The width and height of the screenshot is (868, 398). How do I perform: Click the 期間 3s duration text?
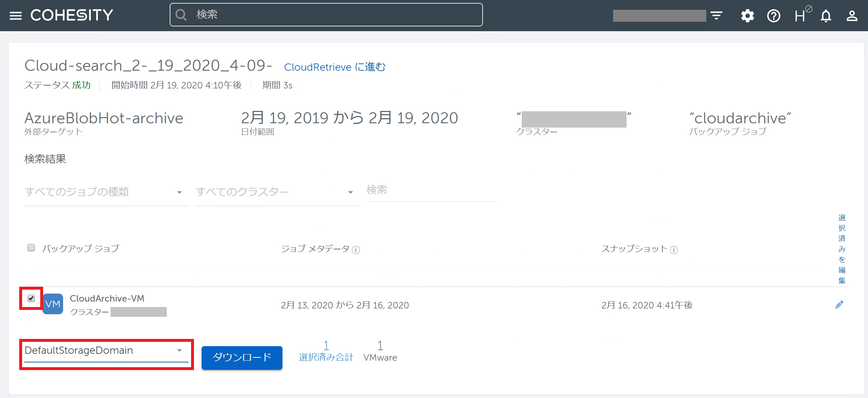[x=277, y=85]
